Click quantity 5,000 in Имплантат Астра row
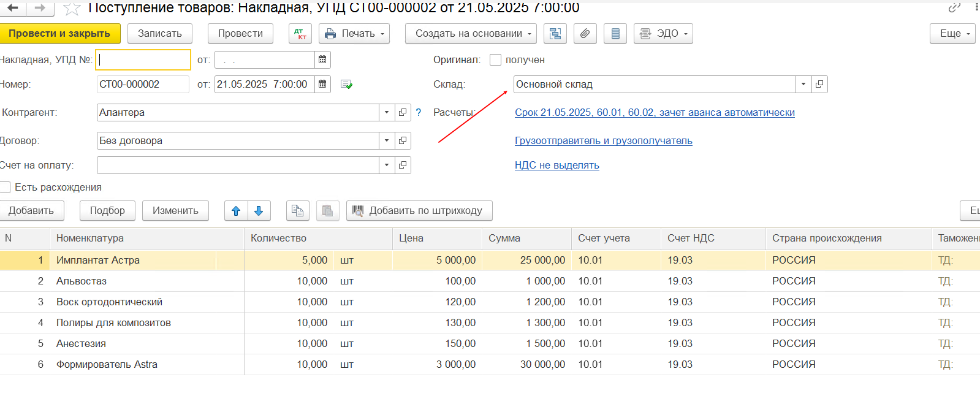The height and width of the screenshot is (404, 980). [x=289, y=260]
